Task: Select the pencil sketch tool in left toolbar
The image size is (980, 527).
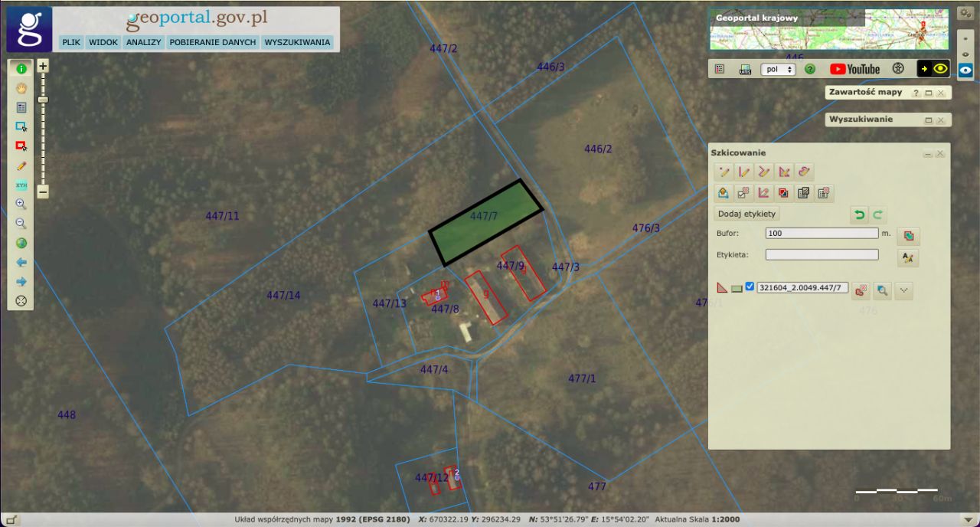Action: 21,165
